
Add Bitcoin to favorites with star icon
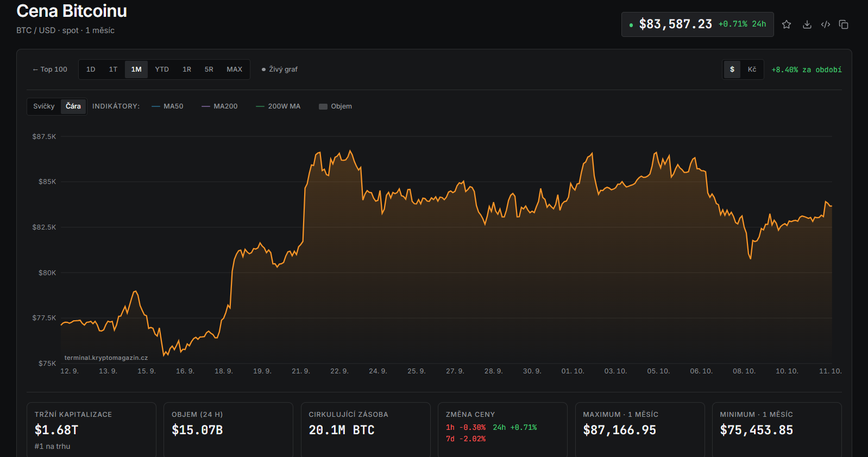coord(787,24)
